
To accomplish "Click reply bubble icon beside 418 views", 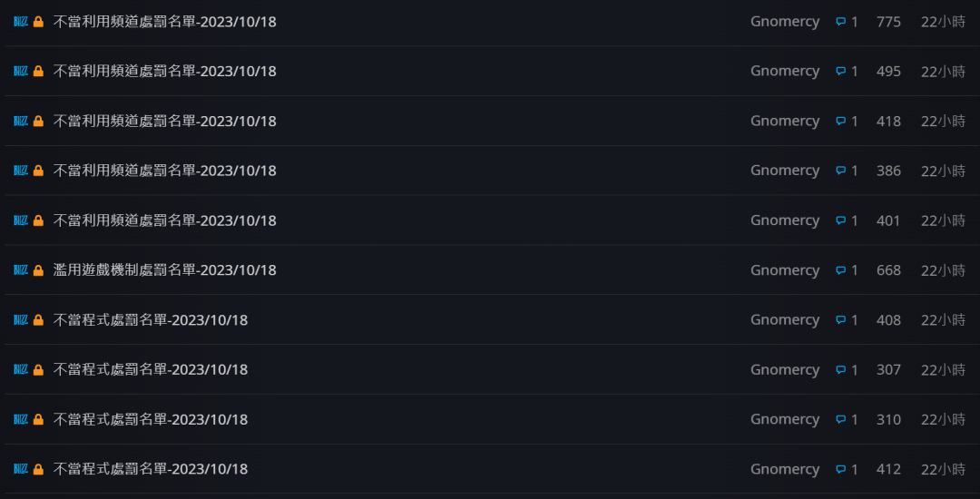I will [840, 122].
